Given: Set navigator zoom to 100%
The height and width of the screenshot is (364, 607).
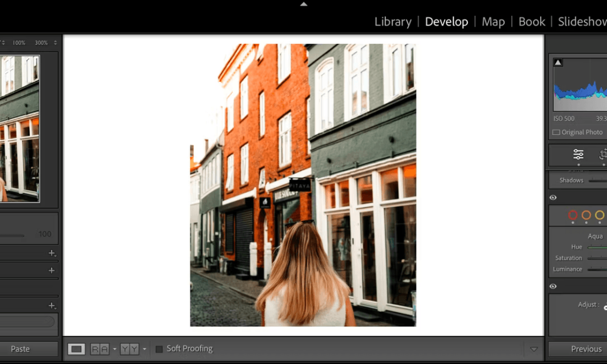Looking at the screenshot, I should pyautogui.click(x=19, y=43).
